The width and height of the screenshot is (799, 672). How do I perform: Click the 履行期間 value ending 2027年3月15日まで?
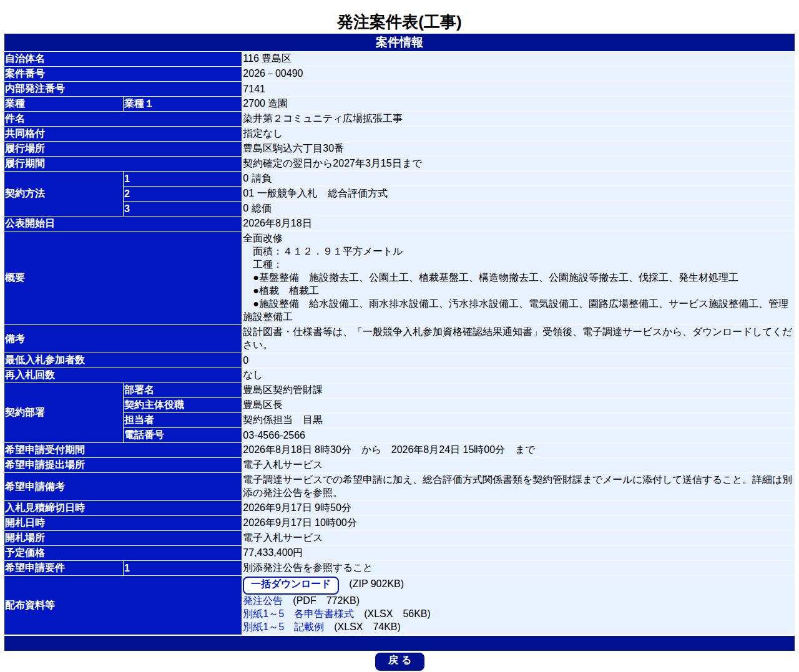(x=333, y=163)
